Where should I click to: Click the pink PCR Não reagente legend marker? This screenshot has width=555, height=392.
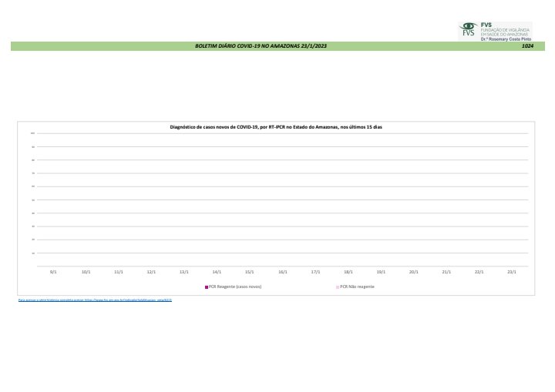pos(338,286)
